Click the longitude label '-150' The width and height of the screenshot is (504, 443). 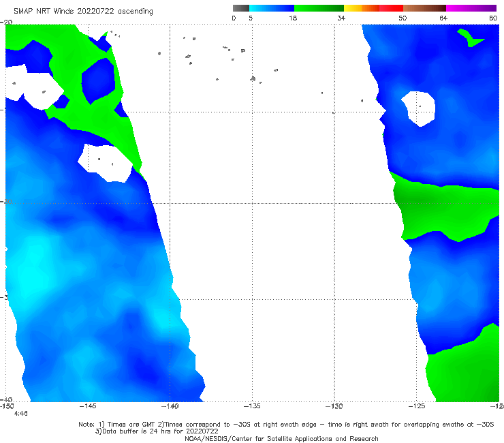pyautogui.click(x=7, y=406)
